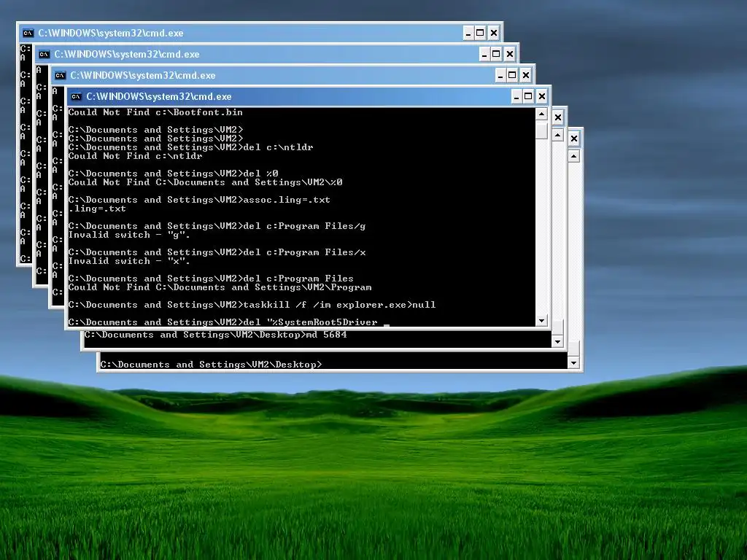Click line 'Could Not Find c:\ntldr'
The height and width of the screenshot is (560, 747).
coord(135,156)
